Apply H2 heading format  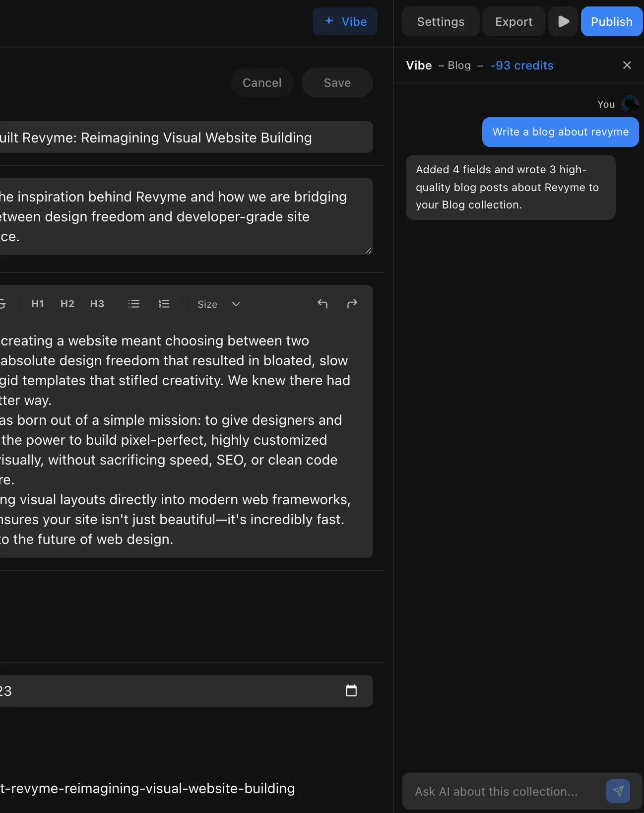click(x=67, y=304)
